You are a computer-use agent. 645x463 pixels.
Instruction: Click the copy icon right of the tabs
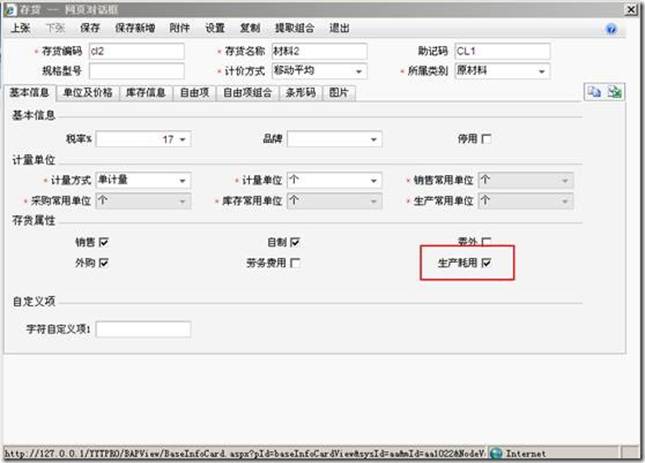click(x=594, y=92)
